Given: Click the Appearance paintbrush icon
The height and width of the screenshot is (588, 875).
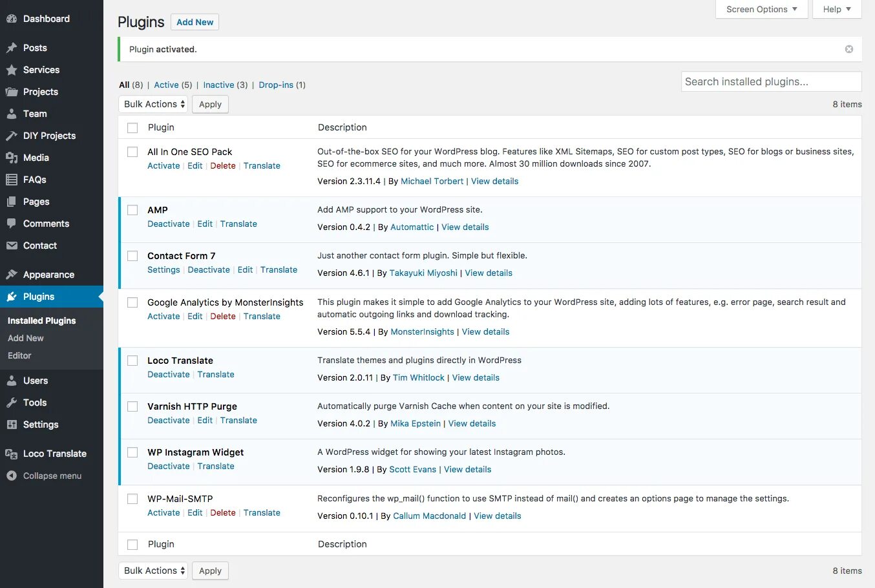Looking at the screenshot, I should (12, 275).
